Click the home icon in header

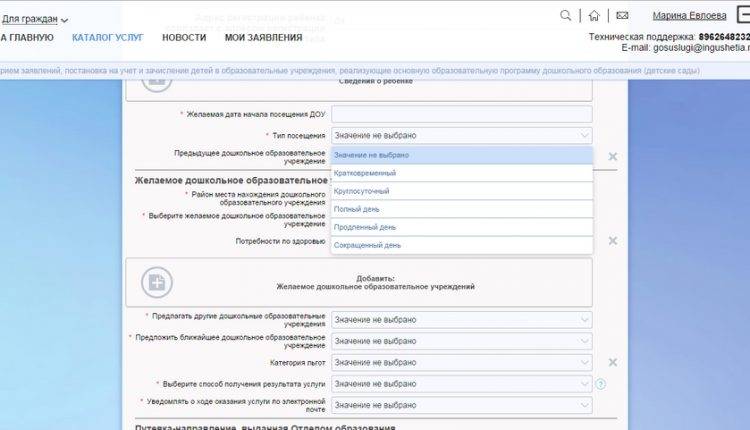(x=594, y=16)
